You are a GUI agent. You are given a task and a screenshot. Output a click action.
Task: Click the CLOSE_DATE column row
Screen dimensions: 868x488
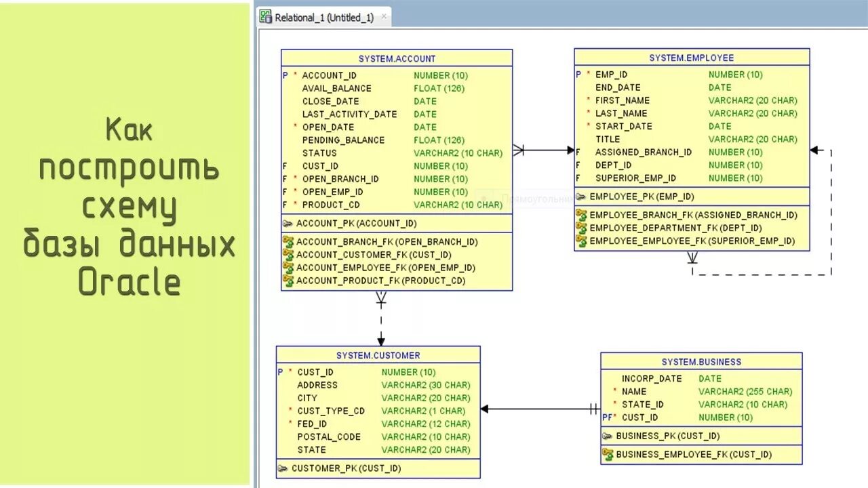[x=397, y=101]
